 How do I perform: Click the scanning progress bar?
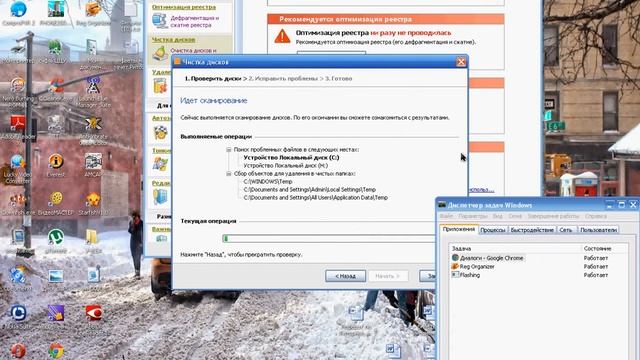tap(329, 238)
